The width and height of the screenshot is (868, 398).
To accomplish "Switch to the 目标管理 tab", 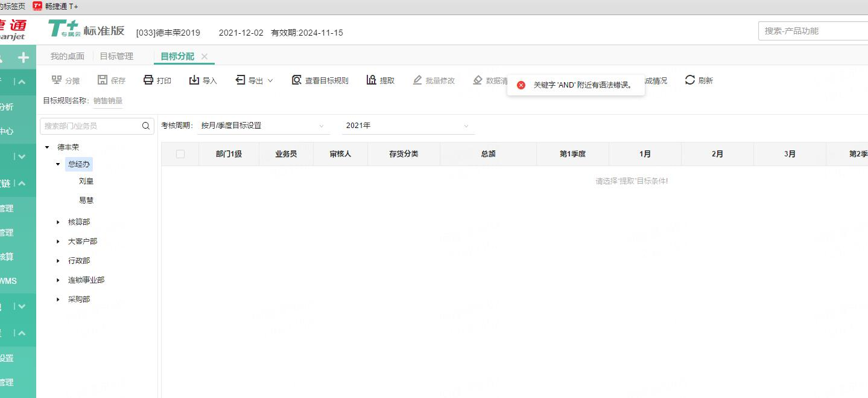I will 116,56.
